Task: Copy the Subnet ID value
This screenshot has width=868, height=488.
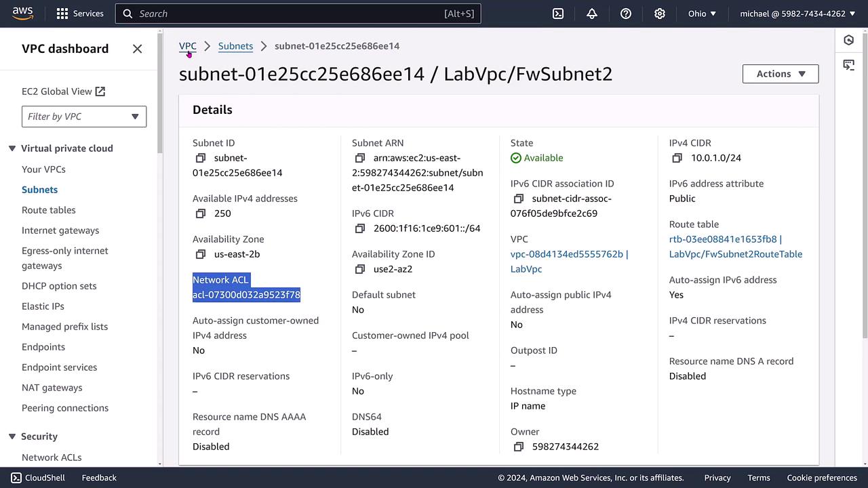Action: pyautogui.click(x=201, y=158)
